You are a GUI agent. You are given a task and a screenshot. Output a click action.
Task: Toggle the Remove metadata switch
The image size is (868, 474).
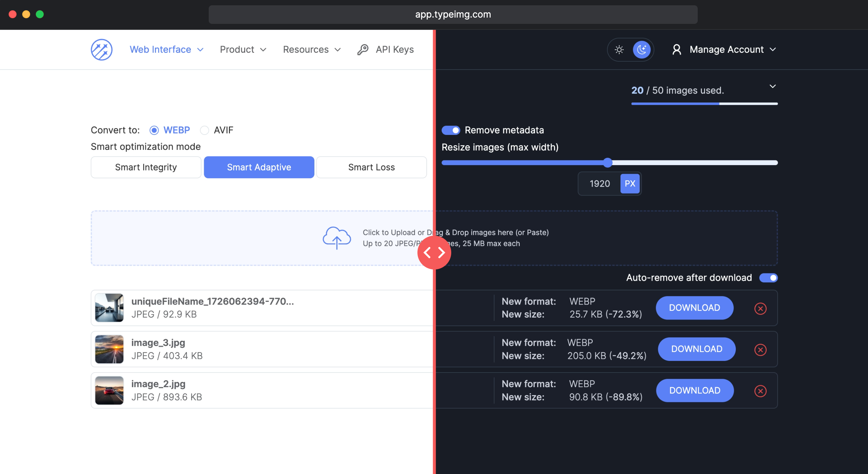point(451,130)
